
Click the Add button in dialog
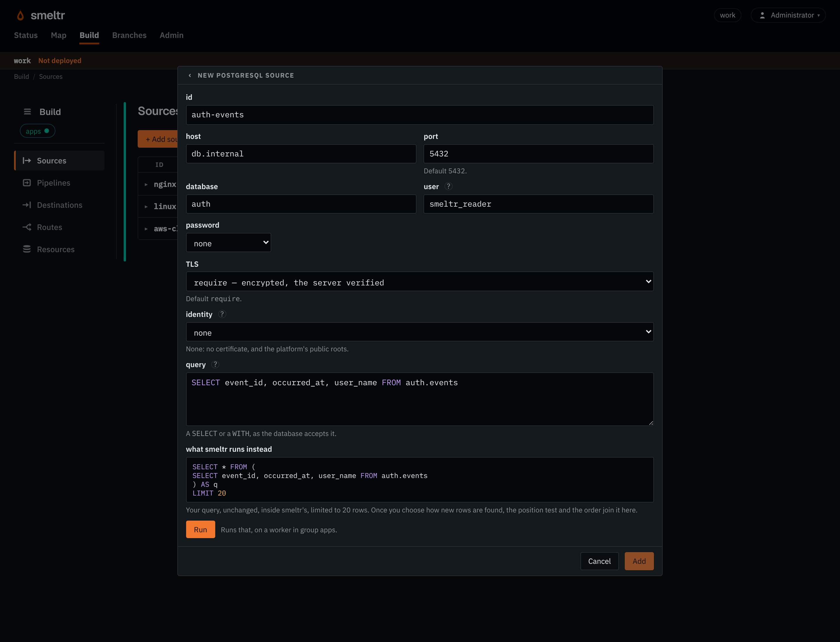click(x=639, y=561)
